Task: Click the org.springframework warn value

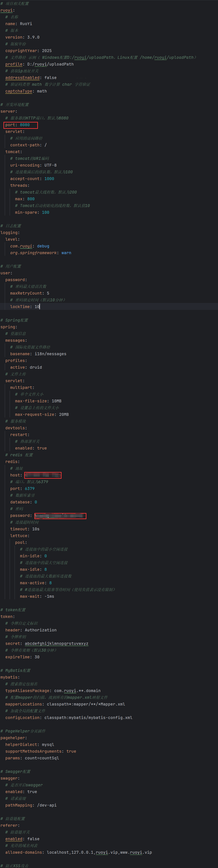Action: [x=66, y=253]
